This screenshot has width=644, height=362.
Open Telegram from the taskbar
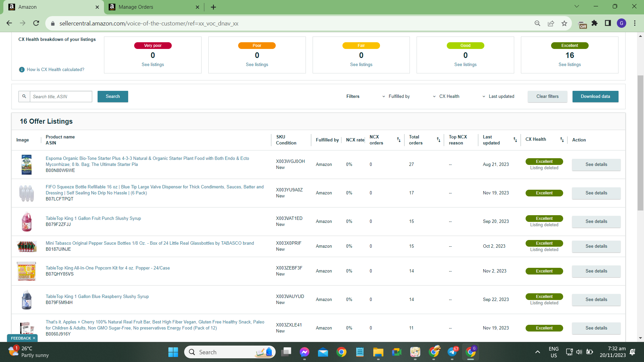[x=452, y=352]
